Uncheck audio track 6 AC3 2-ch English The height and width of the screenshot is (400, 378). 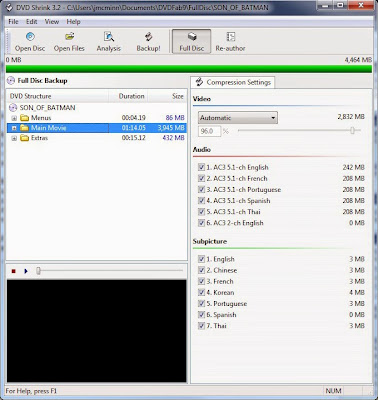(201, 223)
